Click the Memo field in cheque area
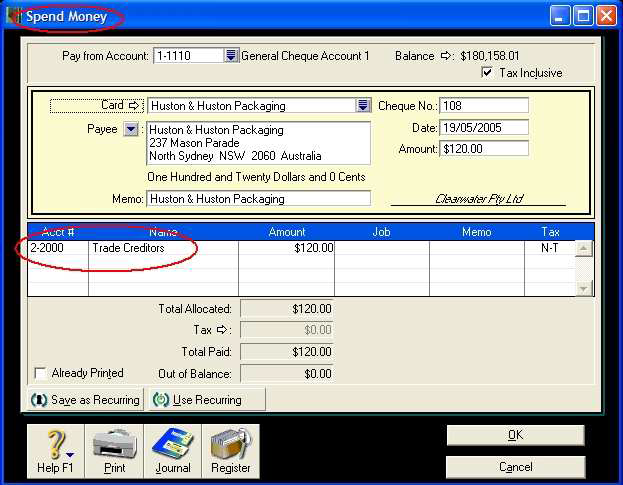The height and width of the screenshot is (485, 623). point(259,199)
